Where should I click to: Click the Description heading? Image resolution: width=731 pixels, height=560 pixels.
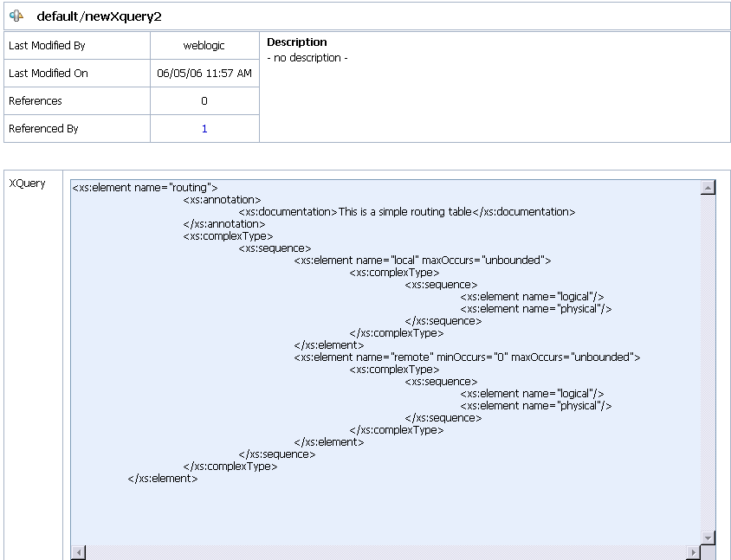[296, 42]
